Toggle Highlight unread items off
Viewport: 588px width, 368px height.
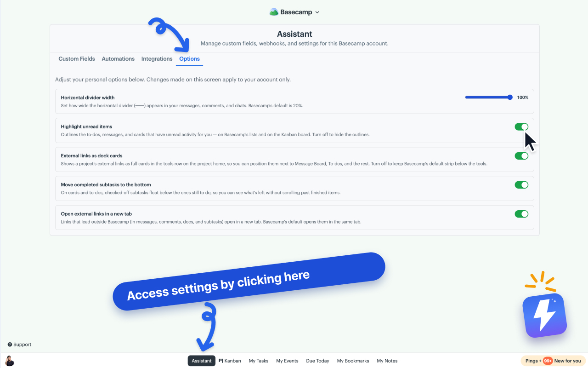521,127
